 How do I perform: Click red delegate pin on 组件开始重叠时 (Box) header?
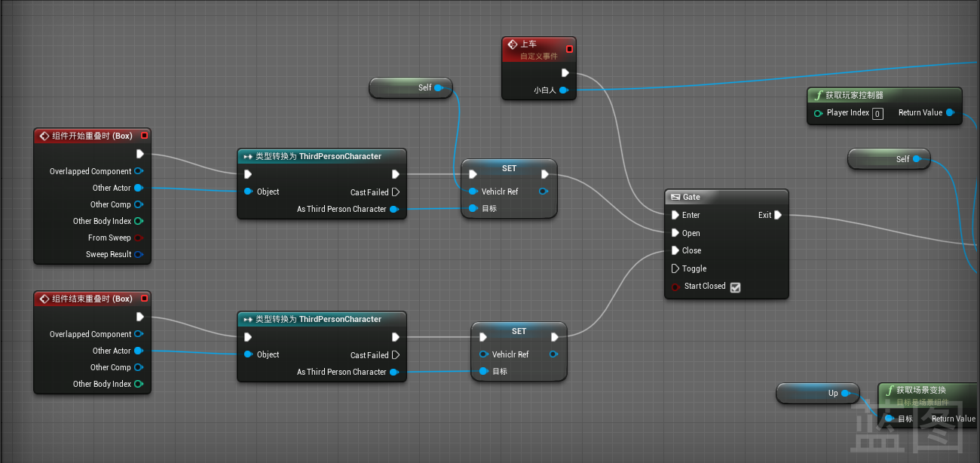tap(144, 136)
